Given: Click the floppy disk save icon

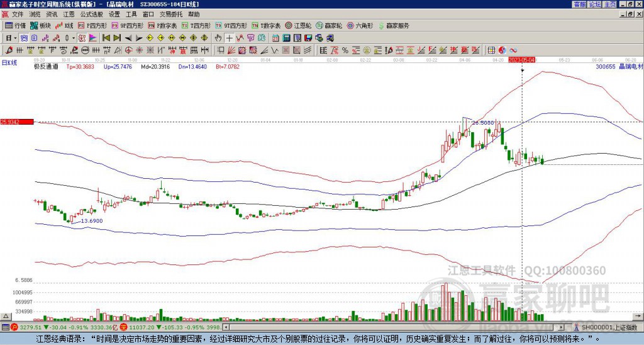Looking at the screenshot, I should [x=308, y=38].
